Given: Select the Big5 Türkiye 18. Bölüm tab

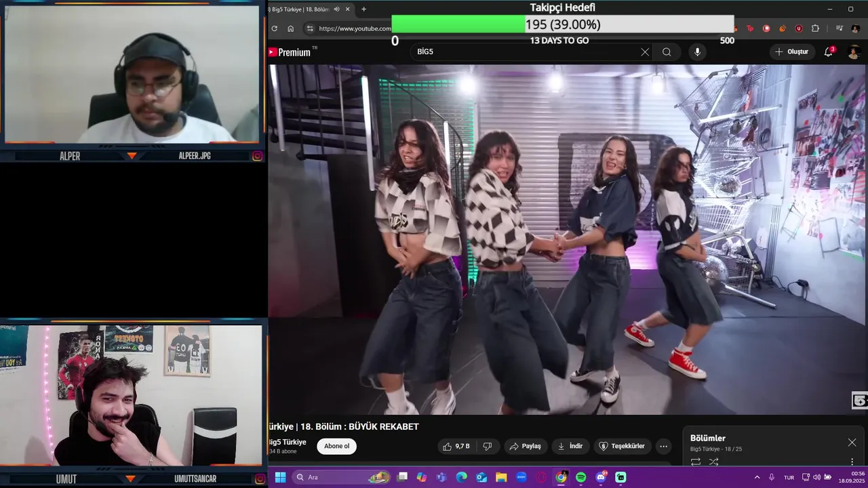Looking at the screenshot, I should pos(301,9).
